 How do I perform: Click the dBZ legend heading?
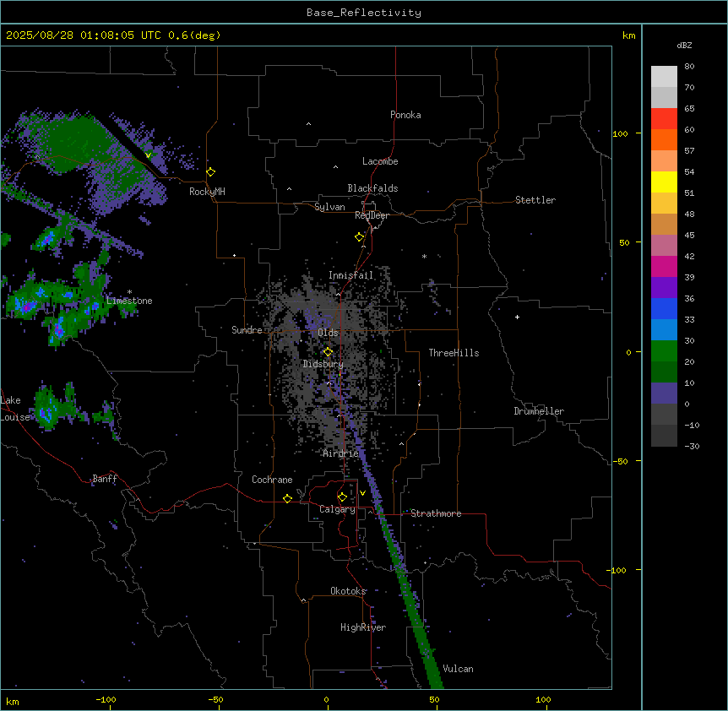[684, 45]
